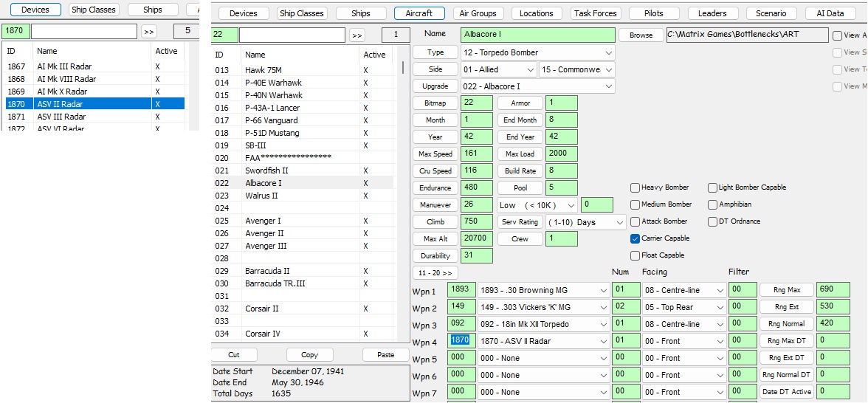
Task: Open Wpn 2 dropdown showing .303 Vickers 'K' MG
Action: point(543,307)
